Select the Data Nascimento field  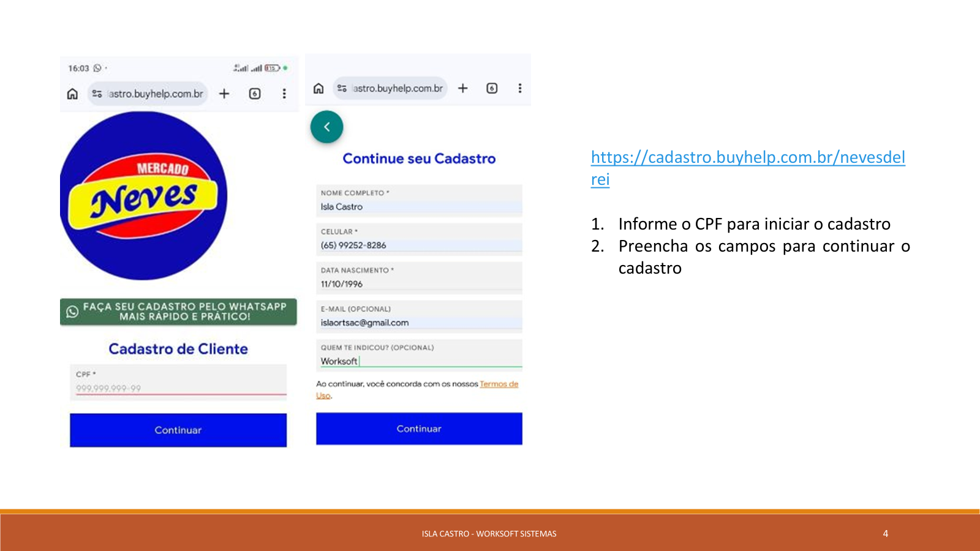(419, 278)
